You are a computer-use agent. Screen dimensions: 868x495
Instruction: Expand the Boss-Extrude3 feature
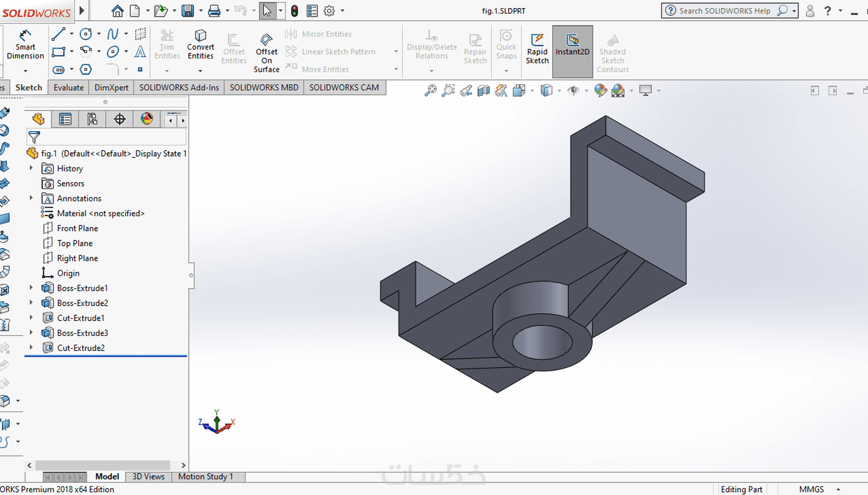click(x=31, y=333)
